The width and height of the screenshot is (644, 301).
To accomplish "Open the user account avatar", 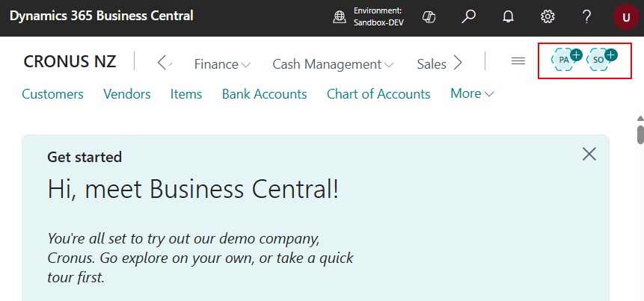I will (626, 17).
